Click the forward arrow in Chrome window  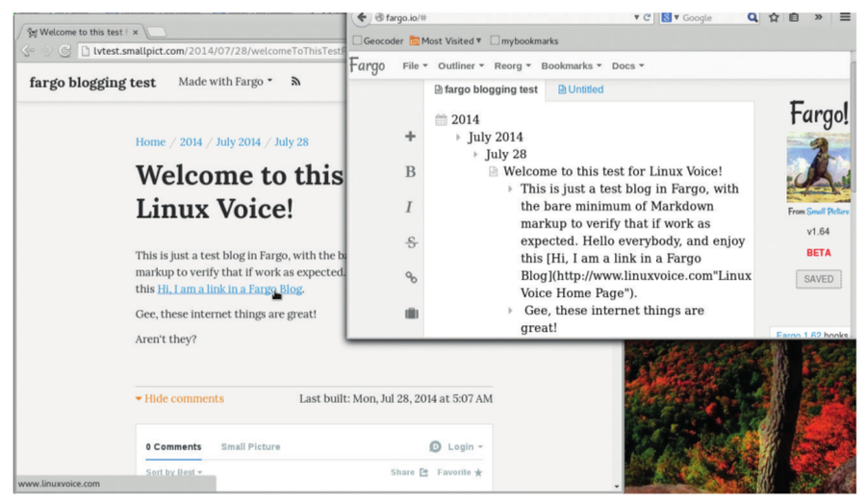point(47,51)
